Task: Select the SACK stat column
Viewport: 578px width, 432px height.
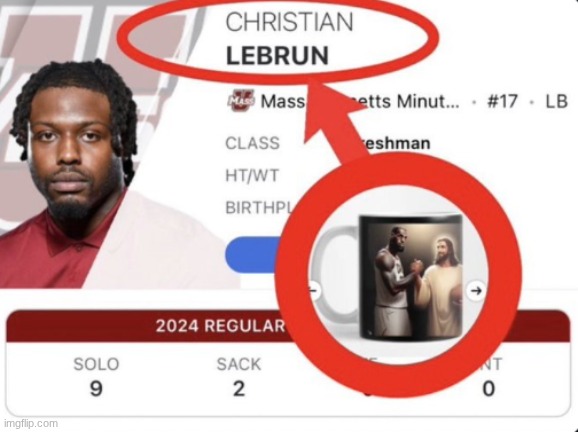Action: coord(239,377)
